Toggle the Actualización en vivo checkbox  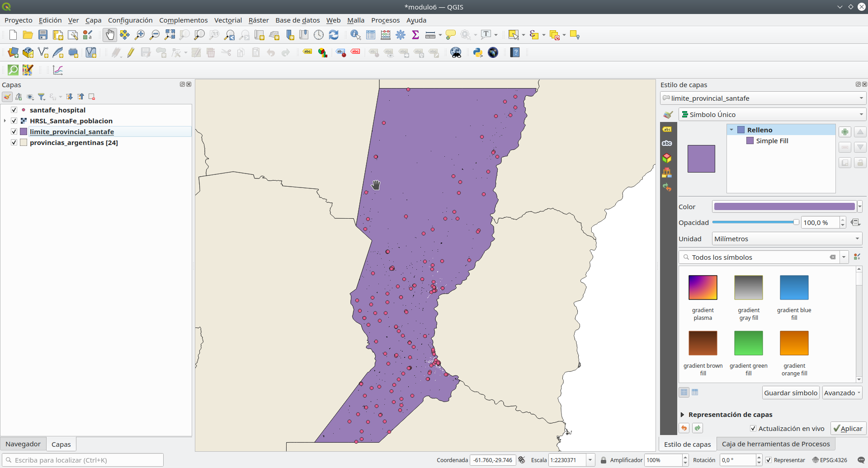coord(753,428)
